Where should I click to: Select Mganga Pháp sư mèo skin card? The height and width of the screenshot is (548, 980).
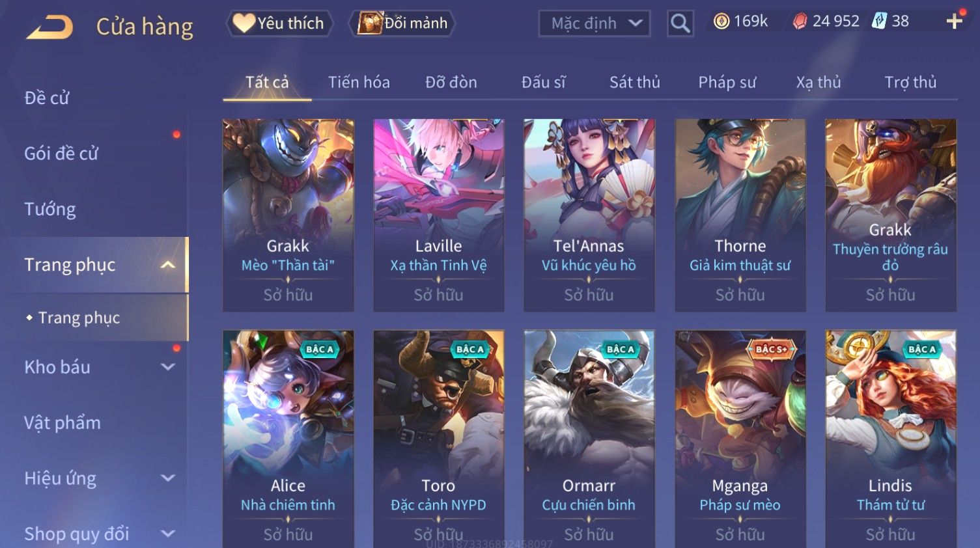(740, 439)
